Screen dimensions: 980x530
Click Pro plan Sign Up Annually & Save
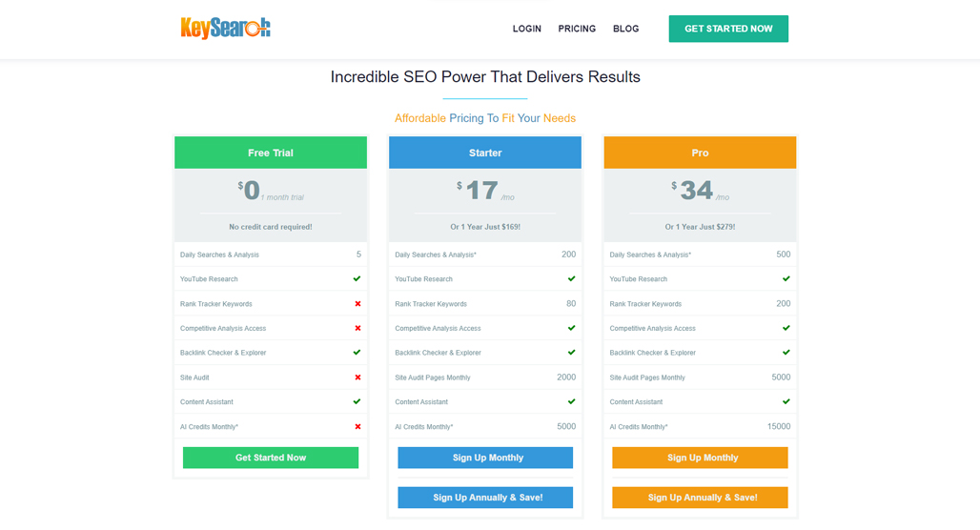700,498
